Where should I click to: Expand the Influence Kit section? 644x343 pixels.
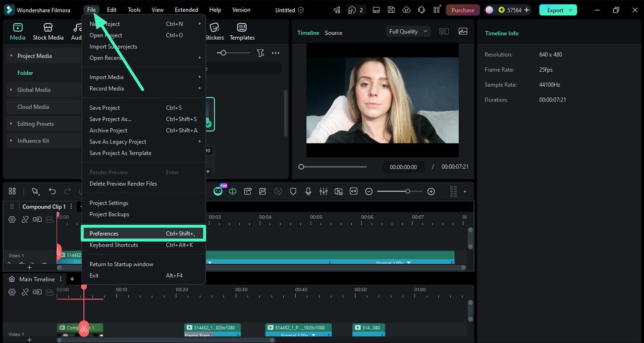tap(11, 141)
